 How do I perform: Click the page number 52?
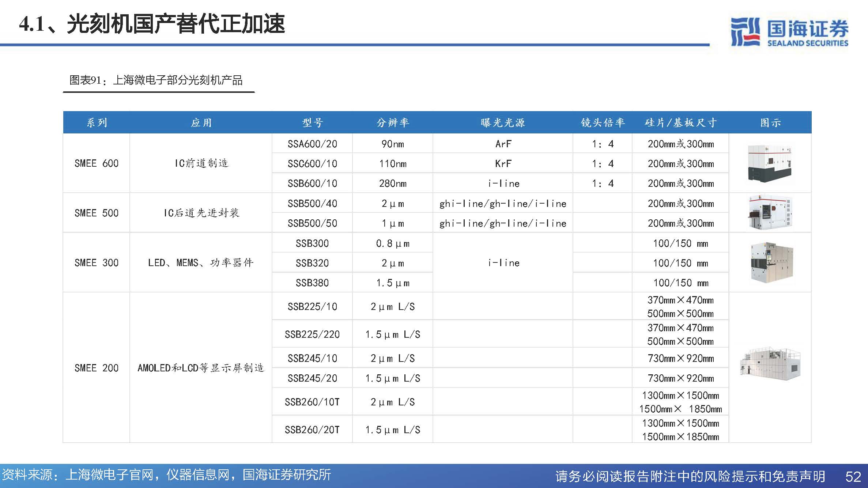click(x=853, y=476)
